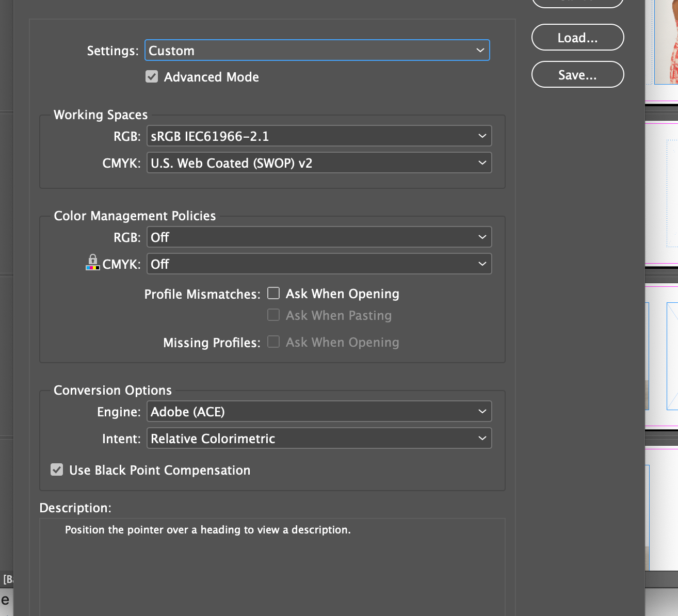Click the Color Management Policies heading
Screen dimensions: 678x616
click(x=135, y=216)
